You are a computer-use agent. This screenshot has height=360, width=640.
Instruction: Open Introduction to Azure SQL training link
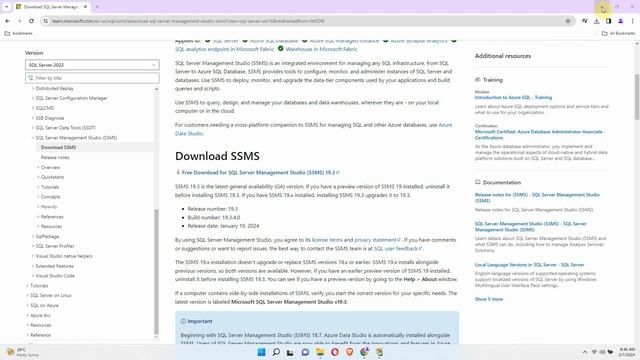[513, 98]
